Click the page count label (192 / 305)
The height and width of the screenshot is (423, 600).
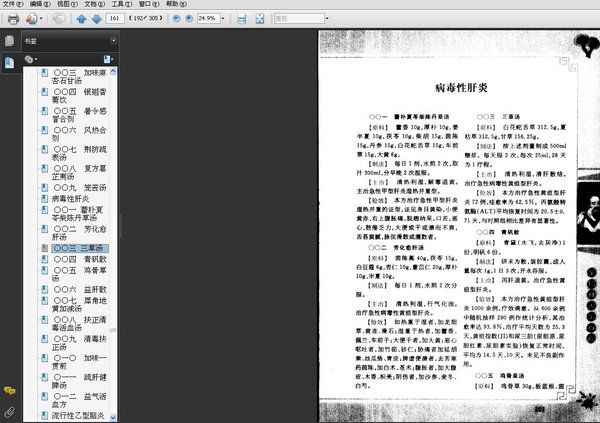145,18
